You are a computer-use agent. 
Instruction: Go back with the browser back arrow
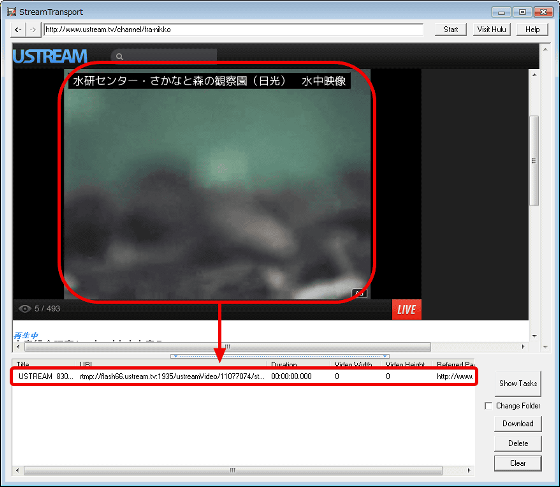[18, 29]
